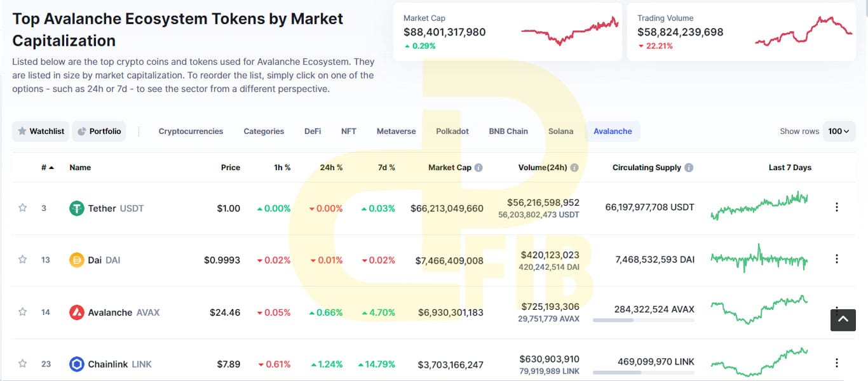
Task: Sort by Circulating Supply column header
Action: tap(647, 168)
